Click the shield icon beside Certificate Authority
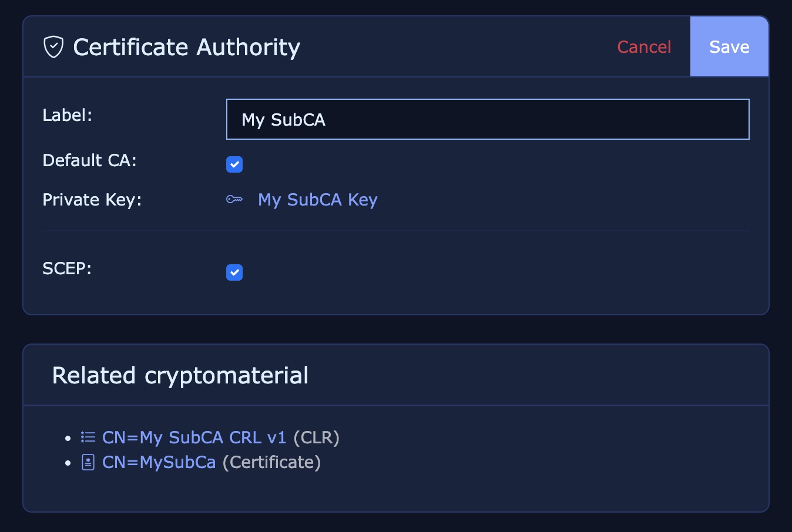Viewport: 792px width, 532px height. pyautogui.click(x=53, y=47)
